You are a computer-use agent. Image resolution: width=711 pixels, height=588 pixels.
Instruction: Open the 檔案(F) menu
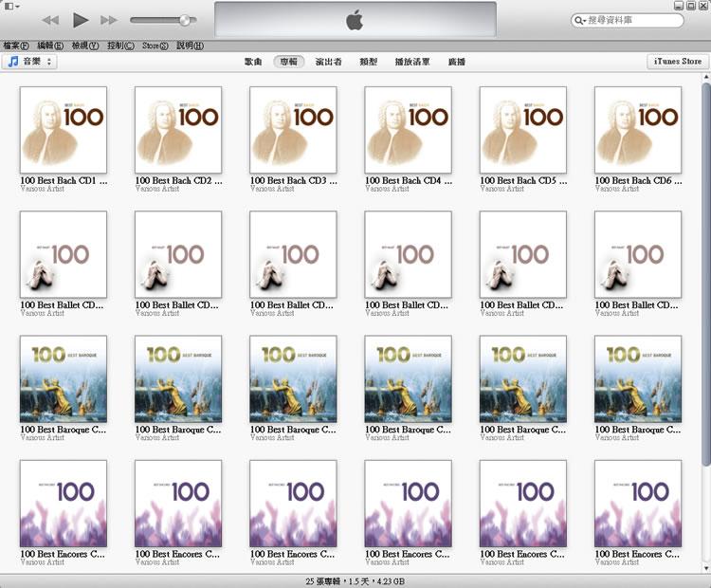(16, 46)
